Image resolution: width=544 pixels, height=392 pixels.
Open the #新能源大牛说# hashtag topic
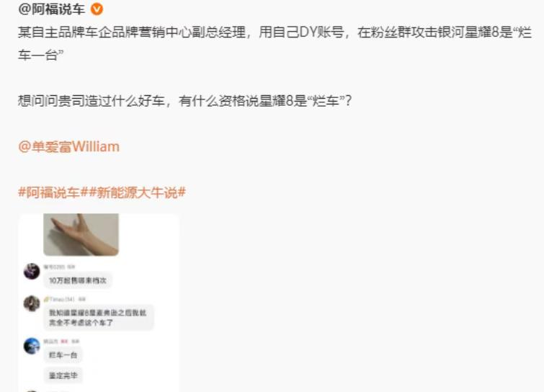[x=138, y=192]
